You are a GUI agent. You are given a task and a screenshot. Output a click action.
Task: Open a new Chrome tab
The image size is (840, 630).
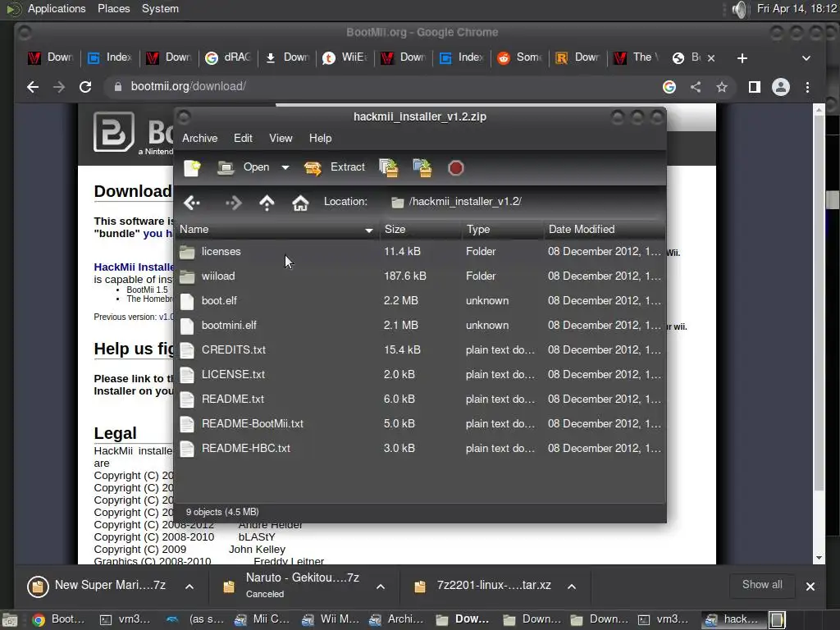click(742, 58)
